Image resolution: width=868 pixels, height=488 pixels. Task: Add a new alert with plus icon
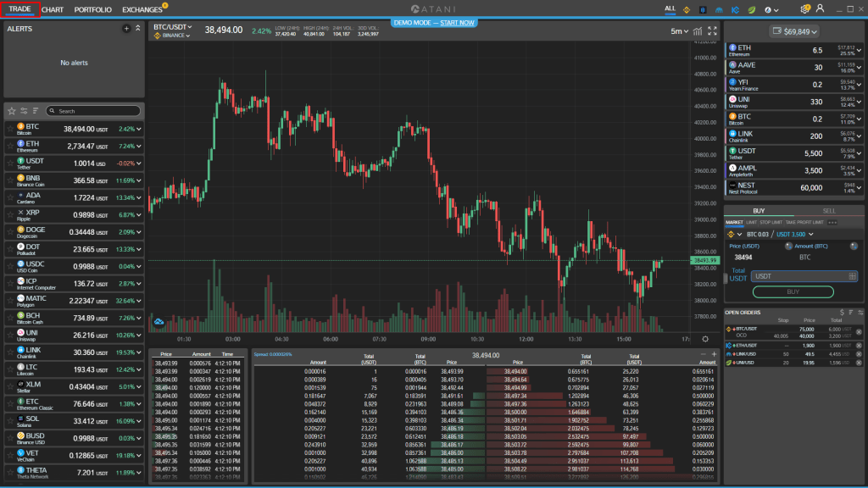(126, 28)
